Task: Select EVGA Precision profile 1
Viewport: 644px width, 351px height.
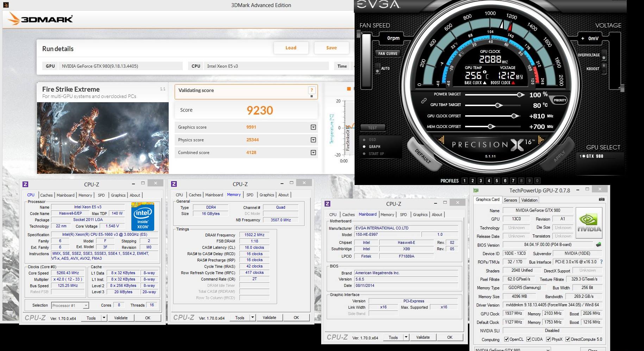Action: 464,181
